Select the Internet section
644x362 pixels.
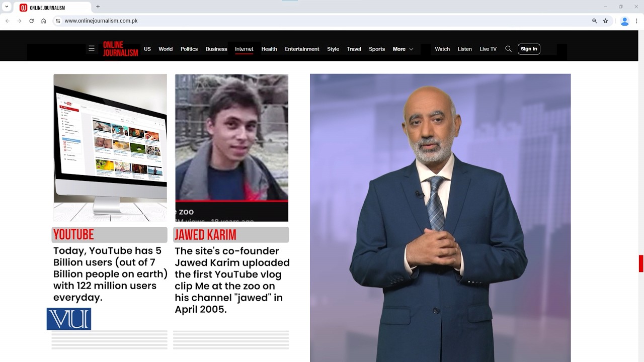(244, 49)
